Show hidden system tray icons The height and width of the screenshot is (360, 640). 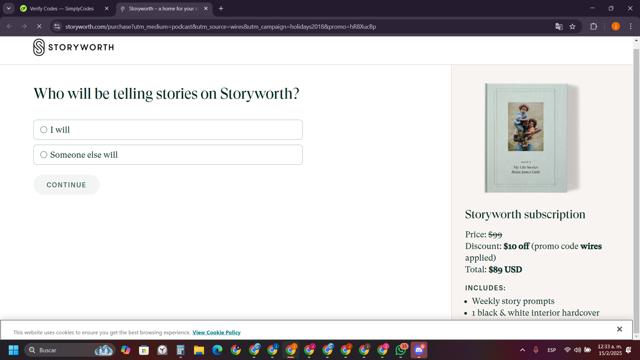[x=522, y=350]
